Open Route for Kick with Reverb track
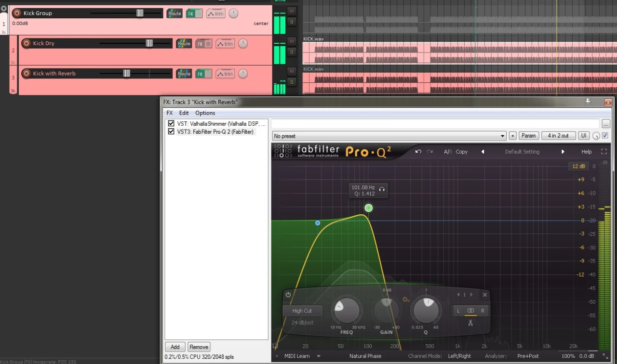Viewport: 617px width, 364px height. tap(184, 74)
